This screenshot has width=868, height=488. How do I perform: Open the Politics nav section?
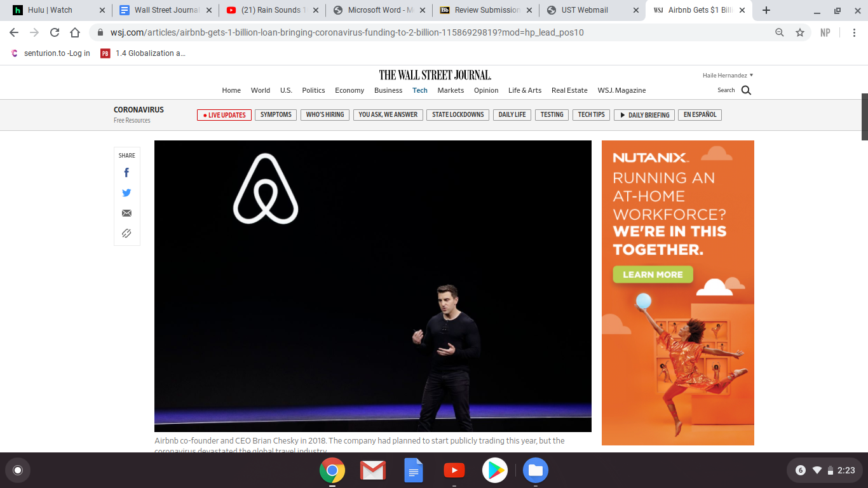313,90
